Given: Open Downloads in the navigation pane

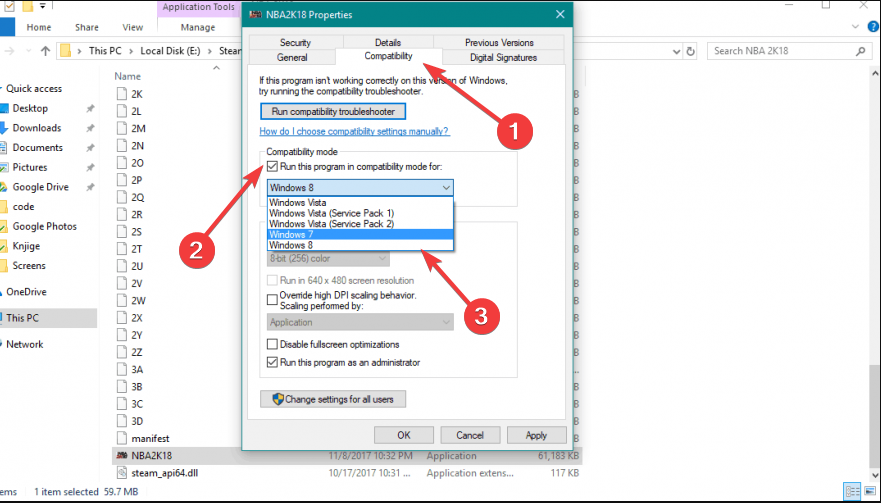Looking at the screenshot, I should coord(37,128).
